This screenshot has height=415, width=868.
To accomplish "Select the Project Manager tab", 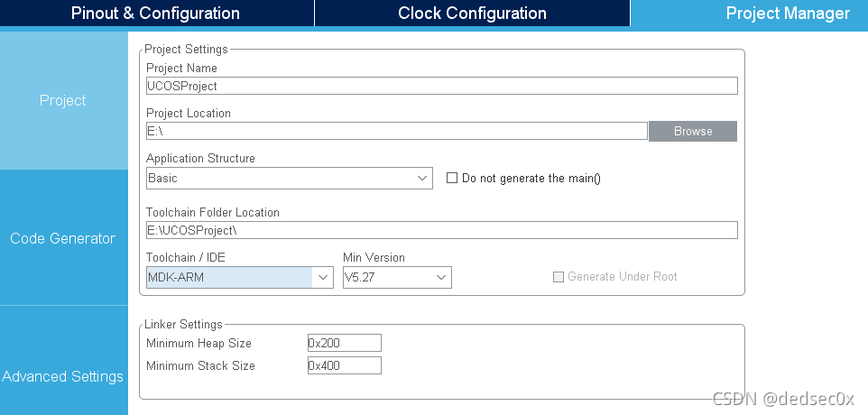I will pyautogui.click(x=749, y=14).
